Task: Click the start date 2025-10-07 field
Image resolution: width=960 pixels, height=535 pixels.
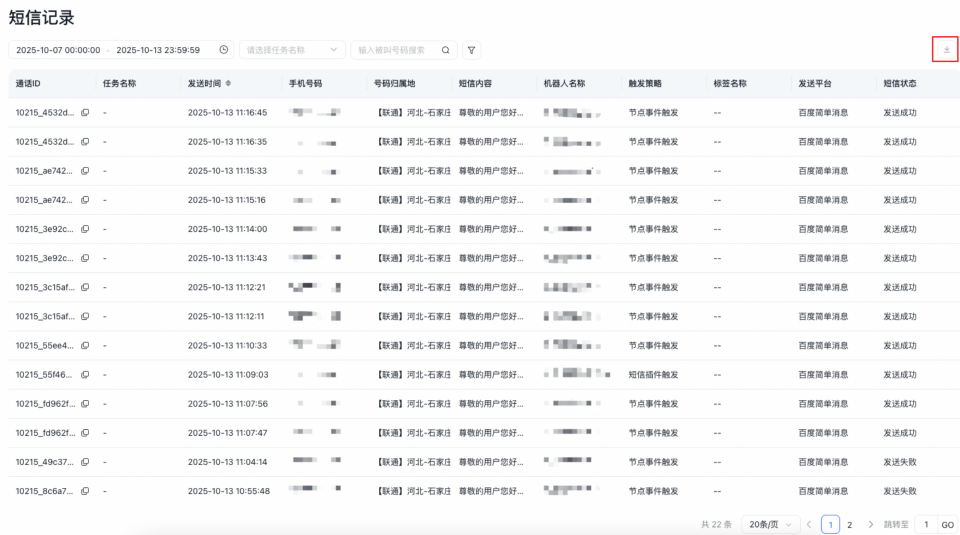Action: 58,50
